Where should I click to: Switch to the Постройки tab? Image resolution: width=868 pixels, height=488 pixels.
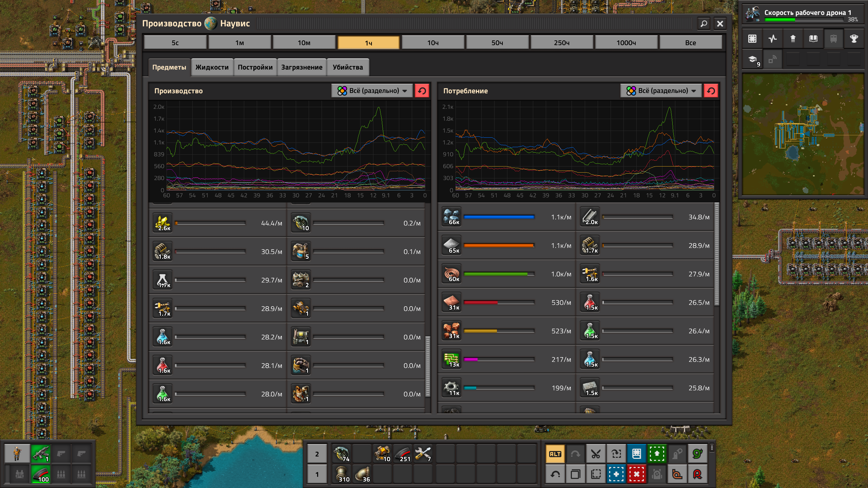(255, 67)
